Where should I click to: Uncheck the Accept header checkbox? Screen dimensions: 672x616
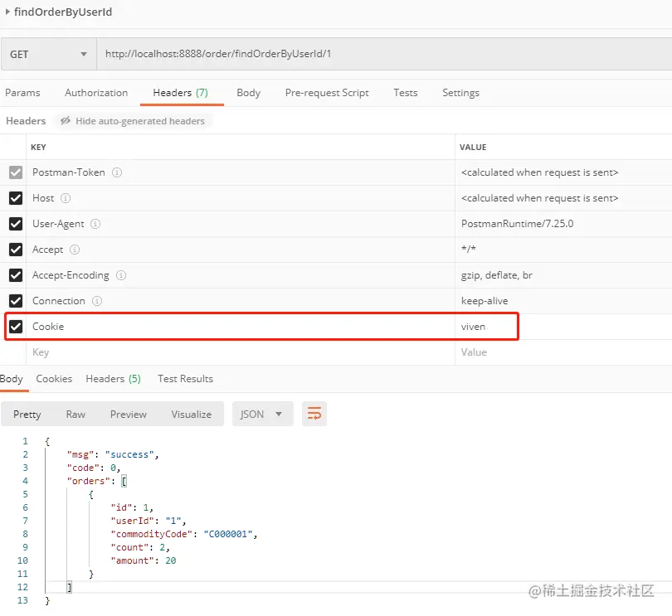click(x=16, y=250)
